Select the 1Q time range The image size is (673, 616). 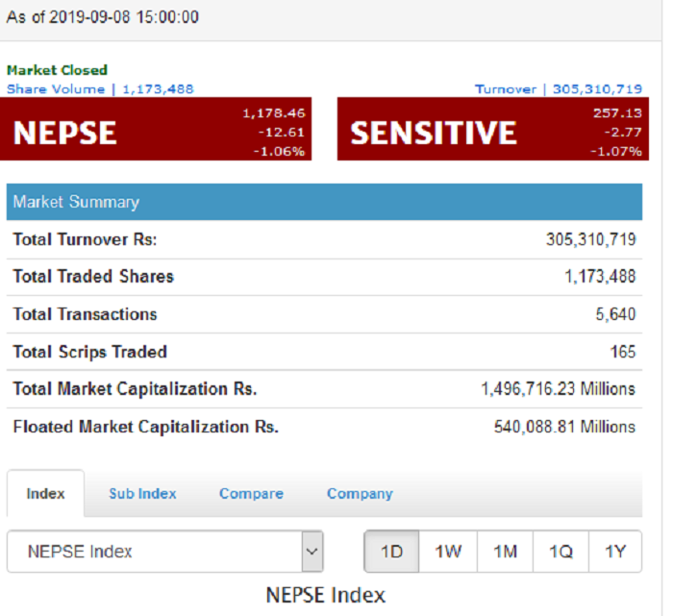click(561, 552)
